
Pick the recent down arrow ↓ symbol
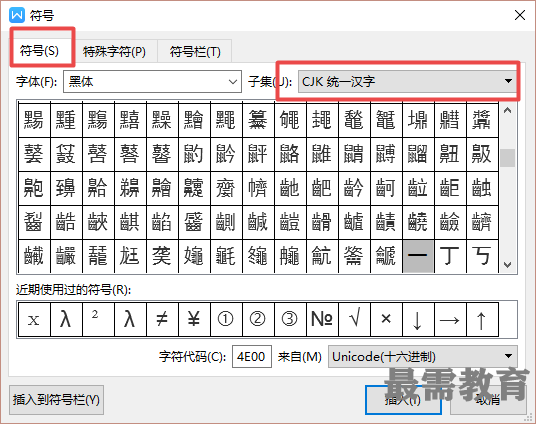[418, 320]
